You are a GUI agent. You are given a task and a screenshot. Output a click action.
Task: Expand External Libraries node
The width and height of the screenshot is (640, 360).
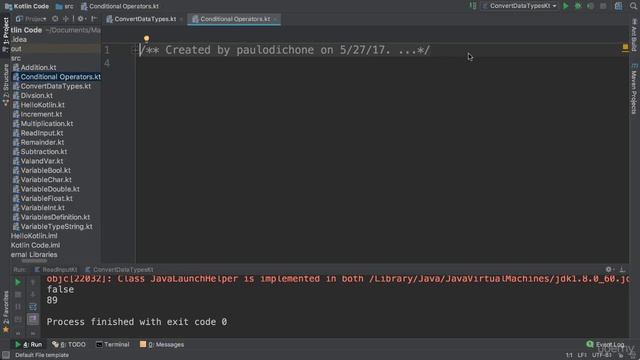[34, 255]
